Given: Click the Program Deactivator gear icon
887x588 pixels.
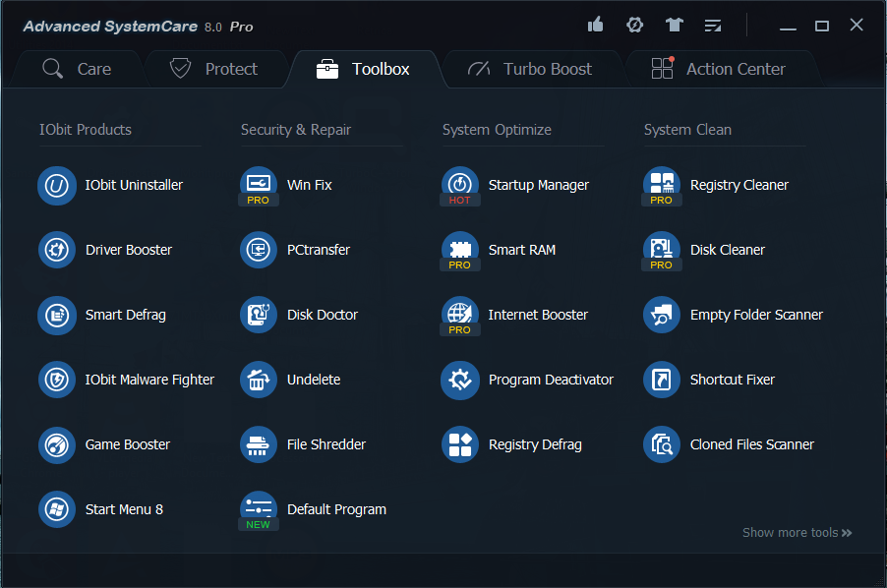Looking at the screenshot, I should tap(460, 380).
